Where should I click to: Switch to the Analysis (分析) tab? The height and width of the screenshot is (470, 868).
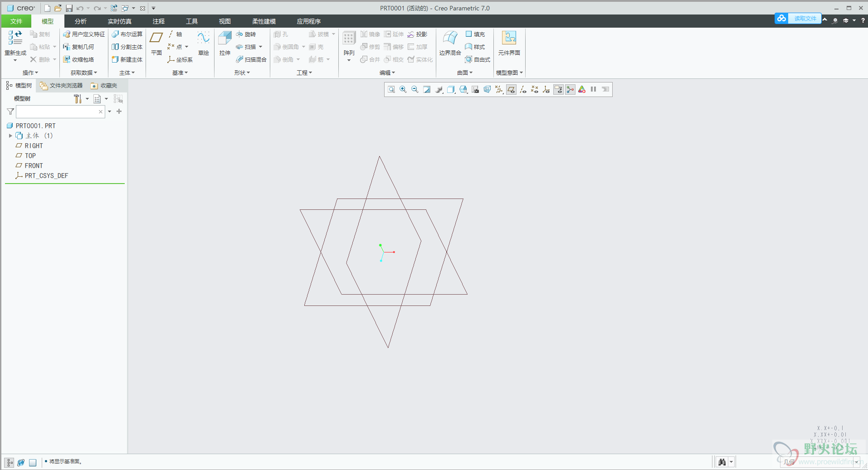(81, 21)
